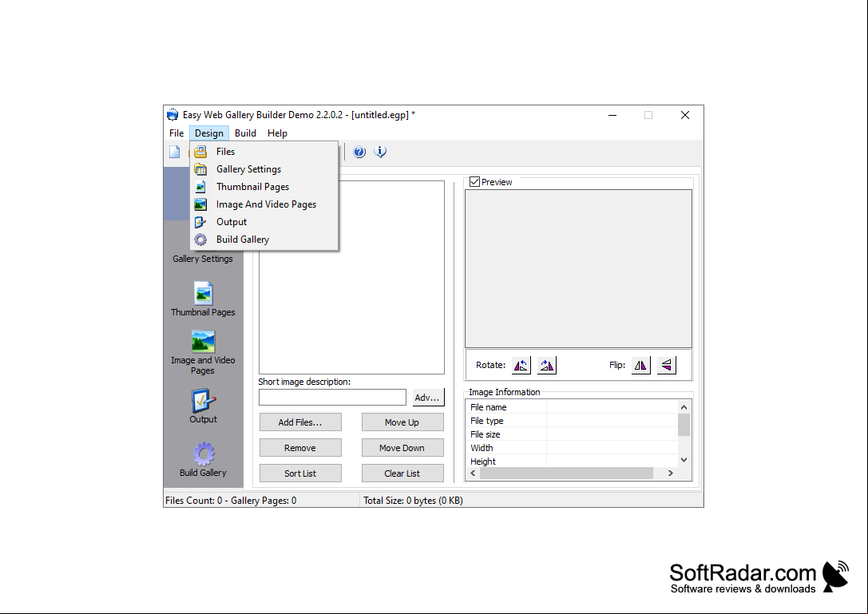Flip the image vertically
The height and width of the screenshot is (614, 868).
pyautogui.click(x=667, y=366)
